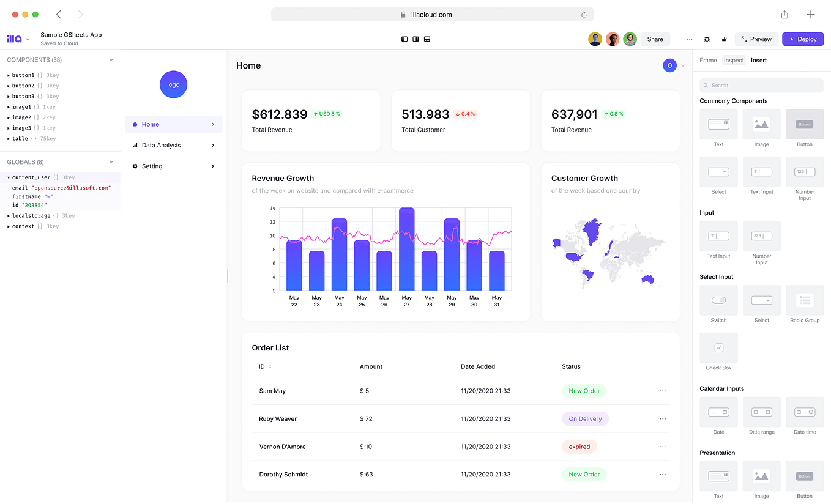Toggle the left panel visibility icon
Image resolution: width=831 pixels, height=504 pixels.
pyautogui.click(x=404, y=39)
